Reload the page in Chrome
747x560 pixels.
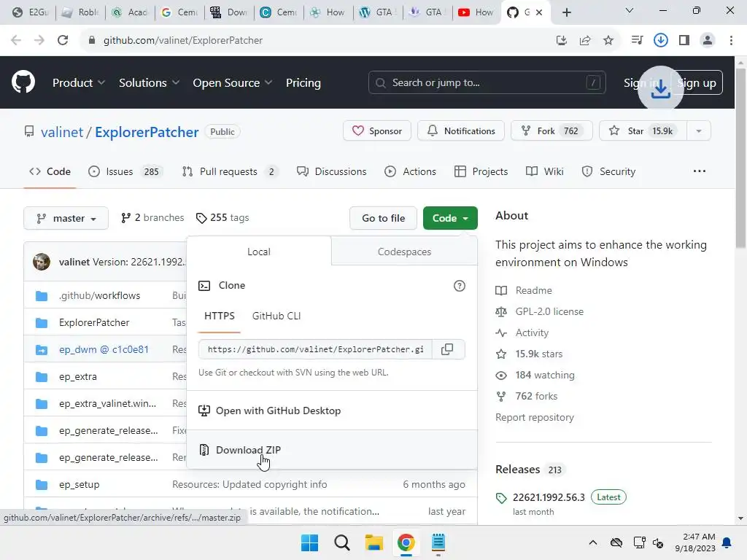click(x=63, y=40)
